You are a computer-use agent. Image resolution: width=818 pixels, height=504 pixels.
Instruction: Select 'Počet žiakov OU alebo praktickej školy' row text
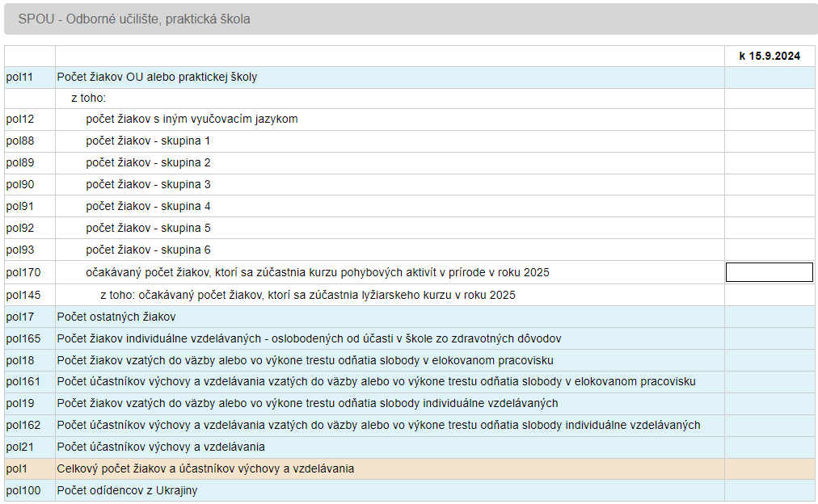(157, 78)
